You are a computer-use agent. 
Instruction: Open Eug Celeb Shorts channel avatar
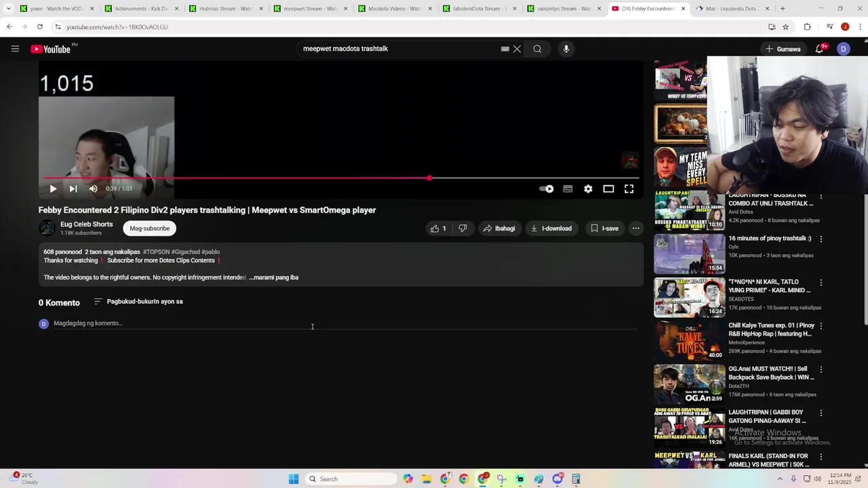47,228
